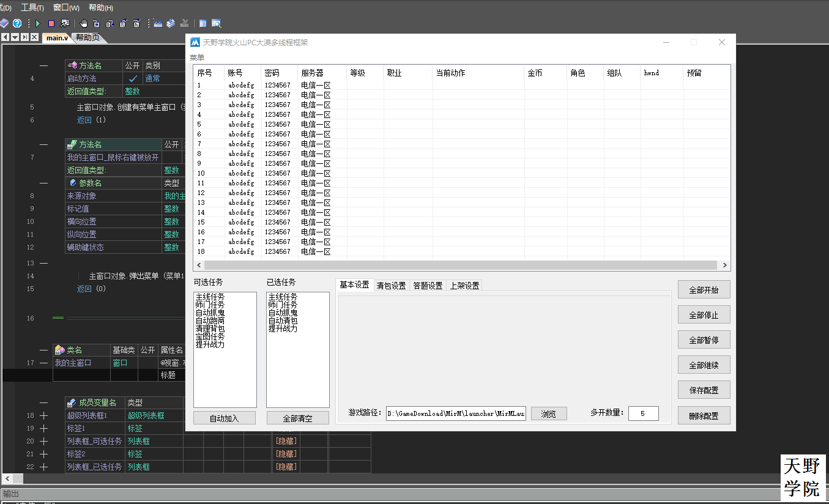
Task: Click the X icon beside the main.v tab
Action: point(35,37)
